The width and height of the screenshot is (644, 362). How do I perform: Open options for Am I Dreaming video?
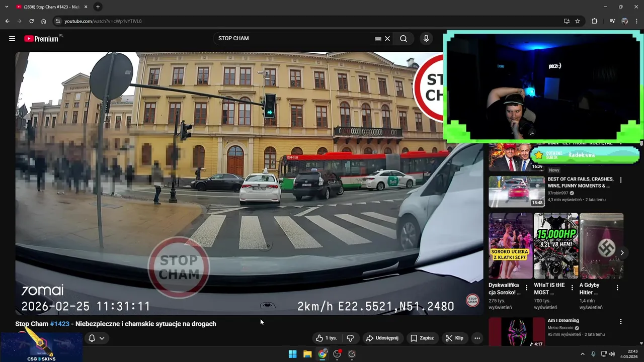621,321
